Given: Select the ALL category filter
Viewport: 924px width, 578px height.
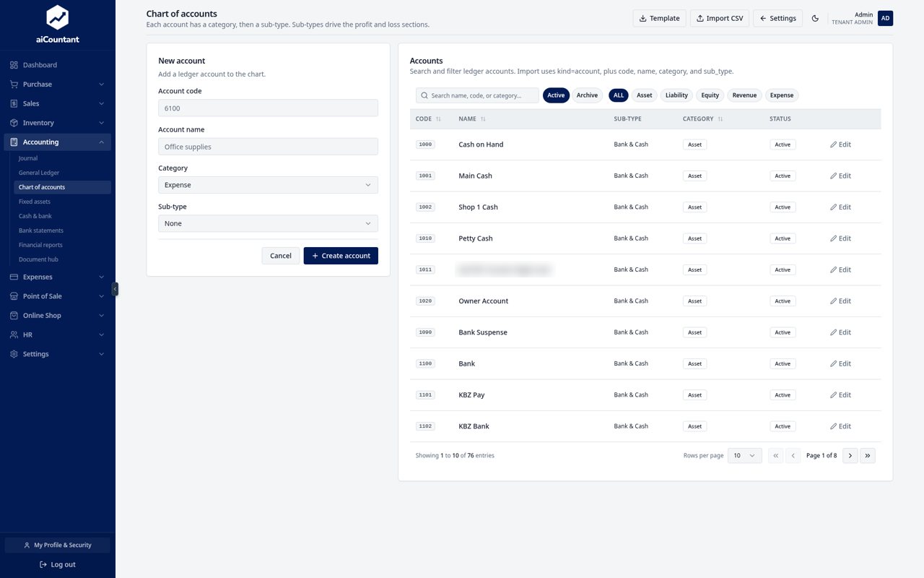Looking at the screenshot, I should pos(619,95).
